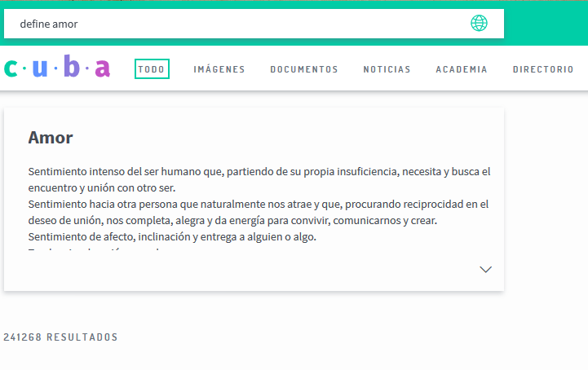Click the definition mentioning reciprocidad

(259, 212)
